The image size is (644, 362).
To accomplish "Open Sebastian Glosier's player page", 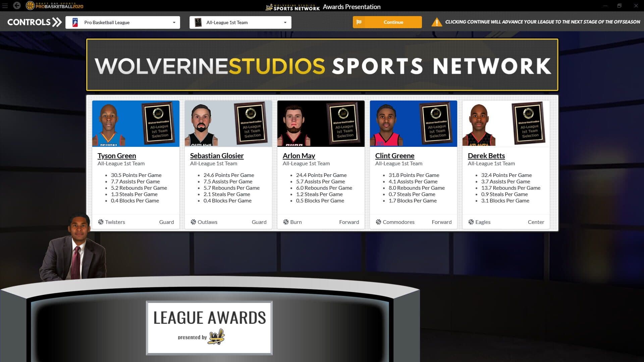I will (x=217, y=156).
